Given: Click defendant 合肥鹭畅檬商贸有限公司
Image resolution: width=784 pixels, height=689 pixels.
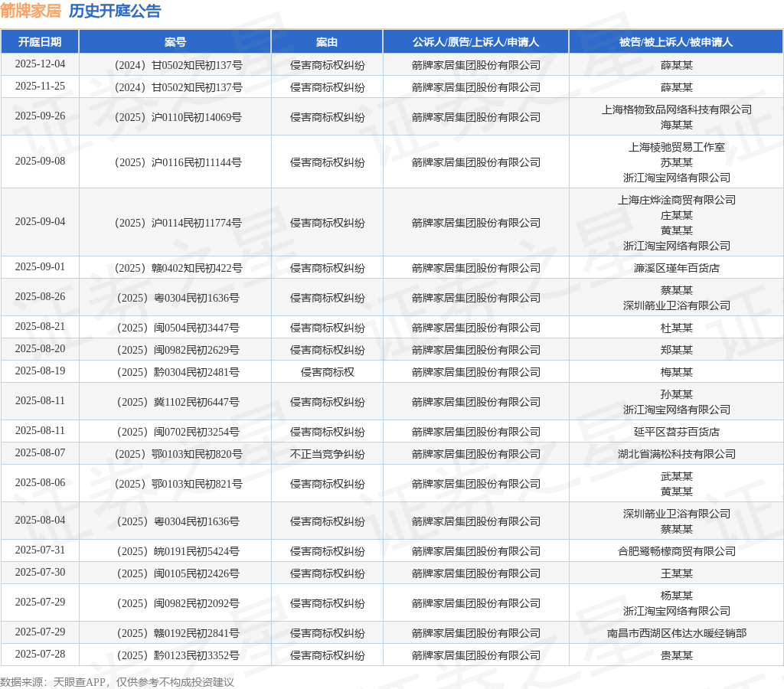Looking at the screenshot, I should pyautogui.click(x=677, y=551).
